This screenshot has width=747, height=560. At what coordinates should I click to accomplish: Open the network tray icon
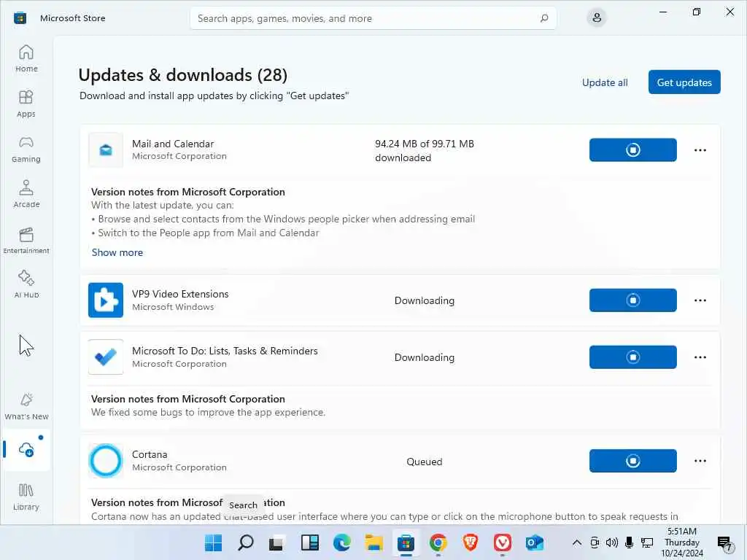pyautogui.click(x=647, y=542)
